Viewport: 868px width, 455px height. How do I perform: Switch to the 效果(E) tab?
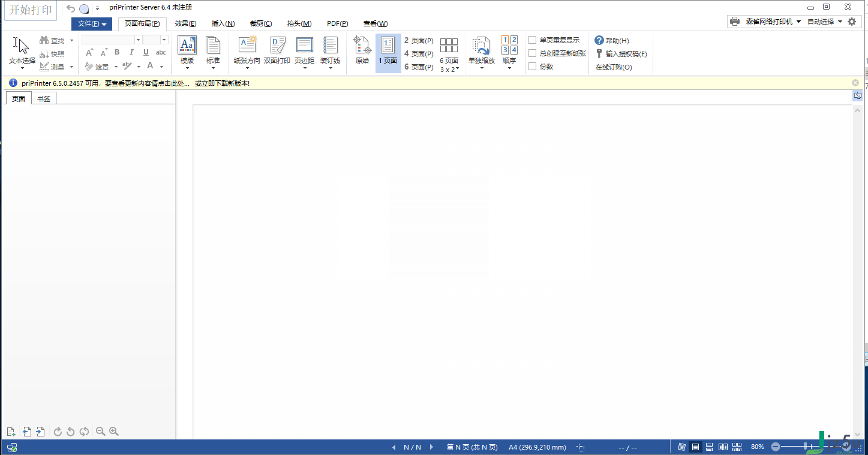[185, 24]
